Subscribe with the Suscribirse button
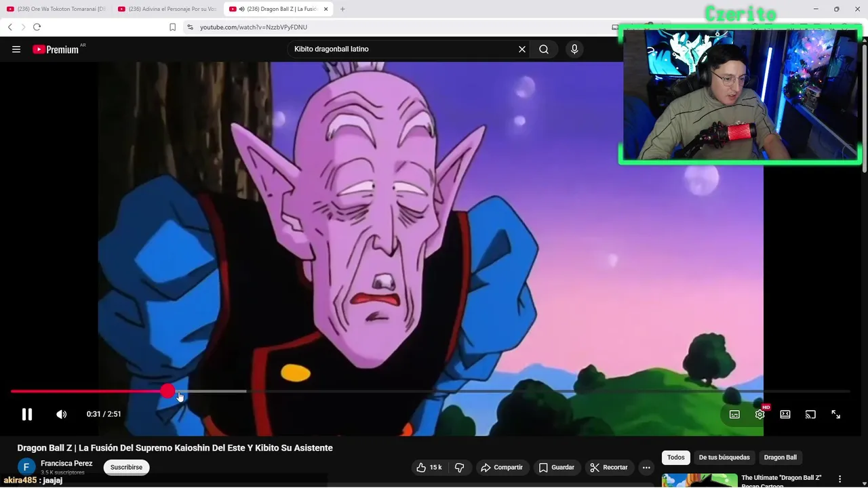Screen dimensions: 868x488 [126, 468]
